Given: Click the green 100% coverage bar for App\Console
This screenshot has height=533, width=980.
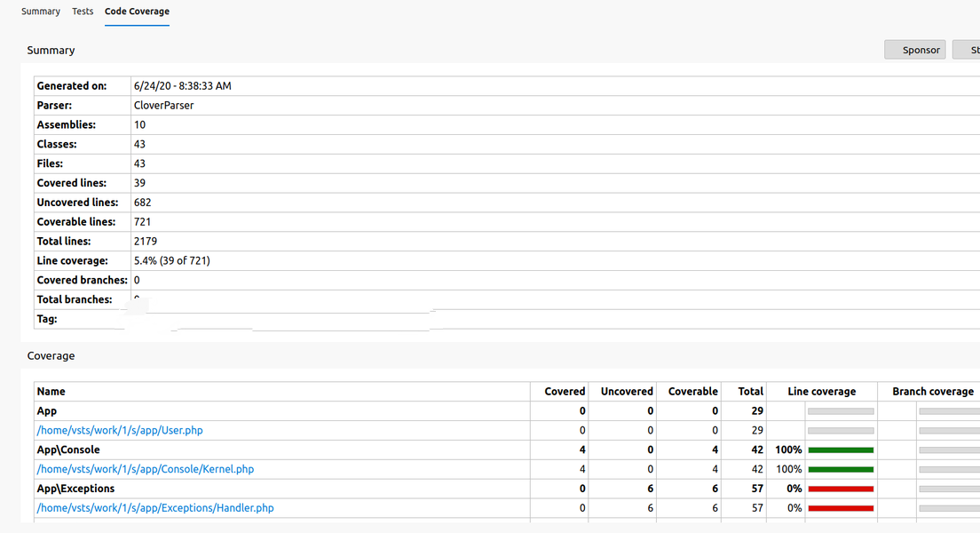Looking at the screenshot, I should [x=840, y=449].
